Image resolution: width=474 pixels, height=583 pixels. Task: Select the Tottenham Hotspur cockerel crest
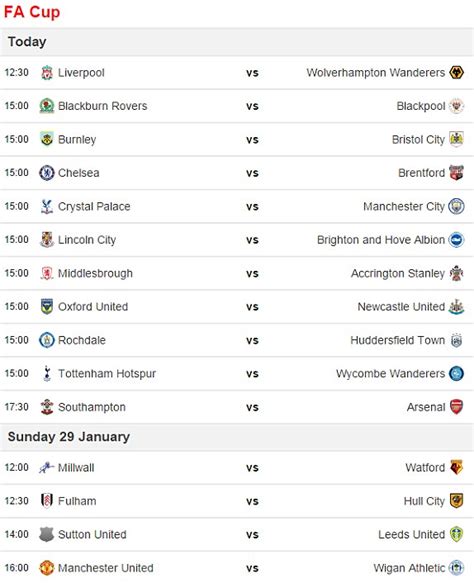47,373
